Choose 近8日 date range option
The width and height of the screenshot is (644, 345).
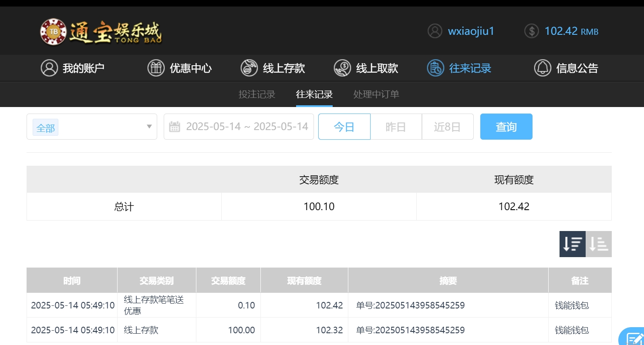coord(447,127)
